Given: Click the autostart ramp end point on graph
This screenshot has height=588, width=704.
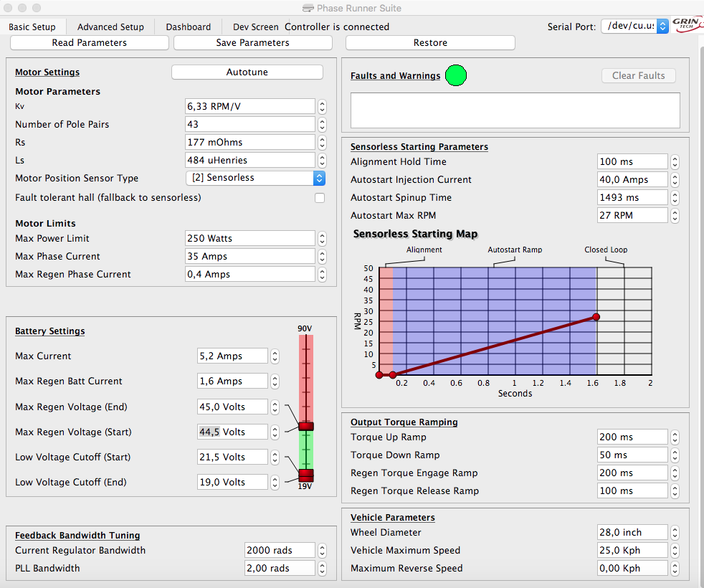Looking at the screenshot, I should pyautogui.click(x=596, y=317).
